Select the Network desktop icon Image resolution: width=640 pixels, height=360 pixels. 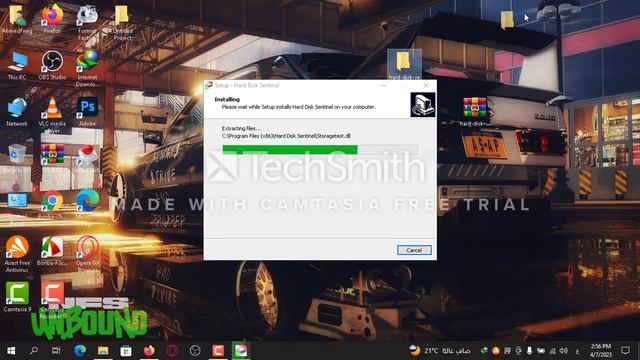click(17, 112)
